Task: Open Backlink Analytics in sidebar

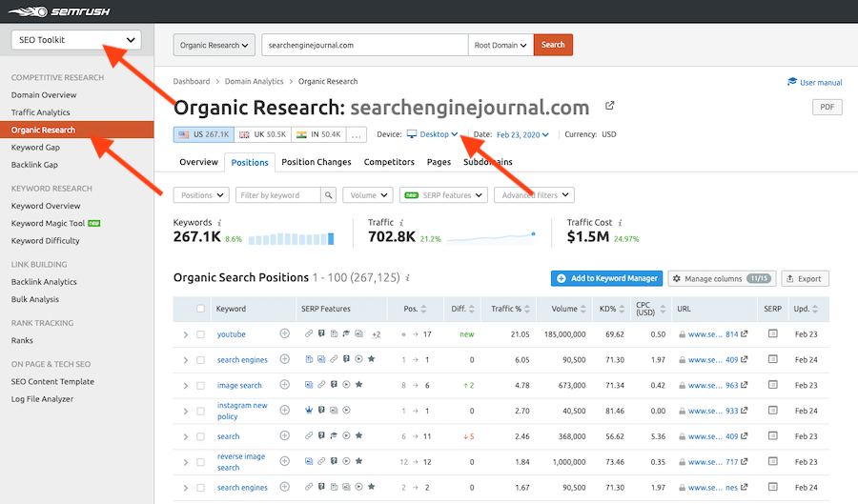Action: coord(44,281)
